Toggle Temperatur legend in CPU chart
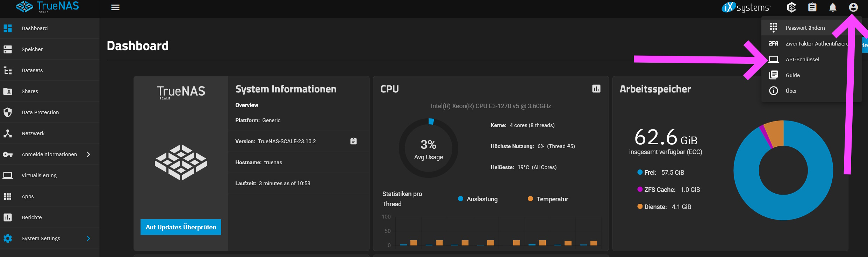Viewport: 868px width, 257px height. point(548,199)
